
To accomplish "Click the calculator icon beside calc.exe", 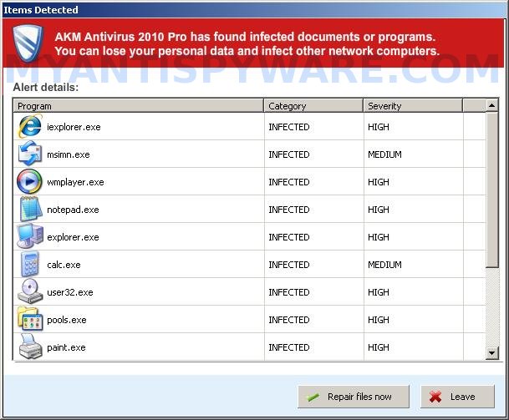I will [30, 264].
